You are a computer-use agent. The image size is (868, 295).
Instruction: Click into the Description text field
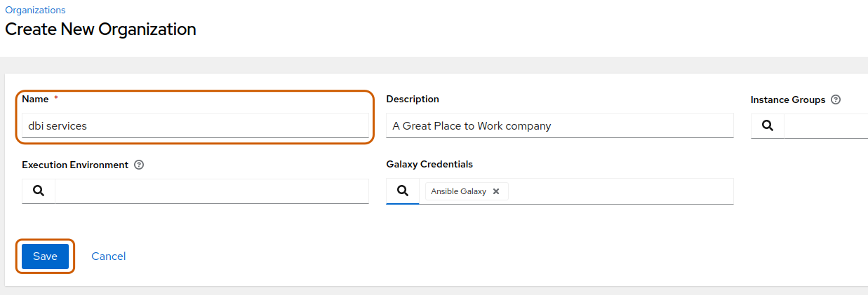pos(560,125)
